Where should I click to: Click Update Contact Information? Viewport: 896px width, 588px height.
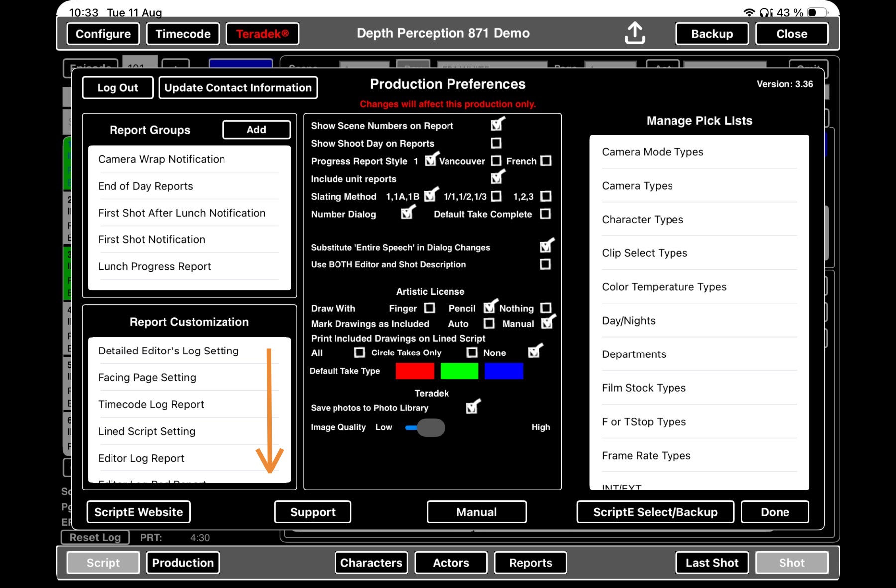[x=238, y=88]
